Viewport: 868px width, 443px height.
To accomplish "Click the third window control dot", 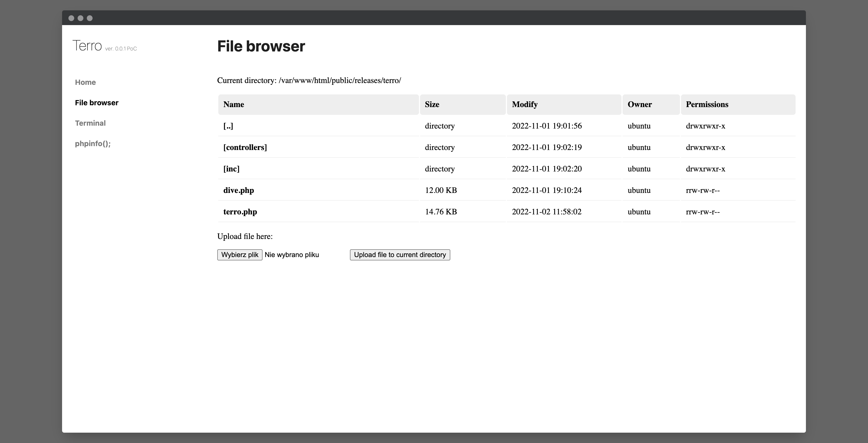I will click(x=90, y=18).
